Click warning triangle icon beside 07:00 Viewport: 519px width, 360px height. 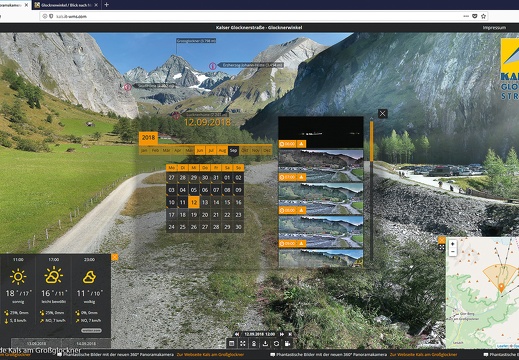[301, 177]
